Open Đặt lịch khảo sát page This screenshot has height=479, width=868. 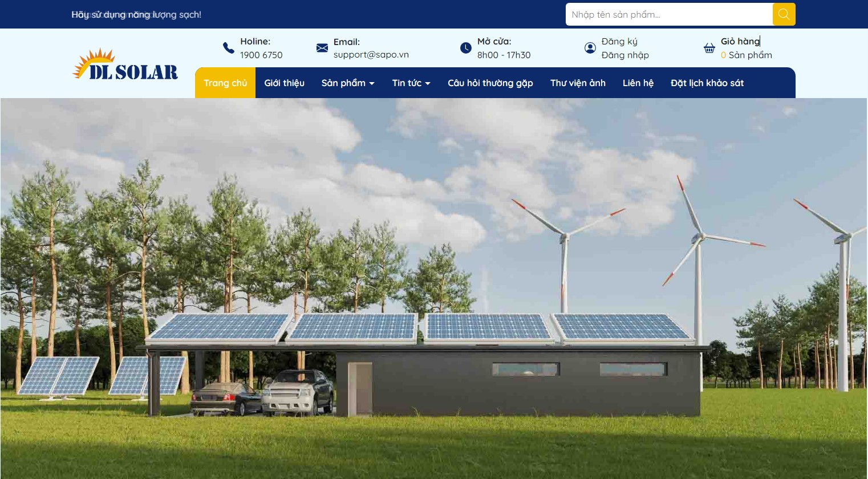click(707, 83)
